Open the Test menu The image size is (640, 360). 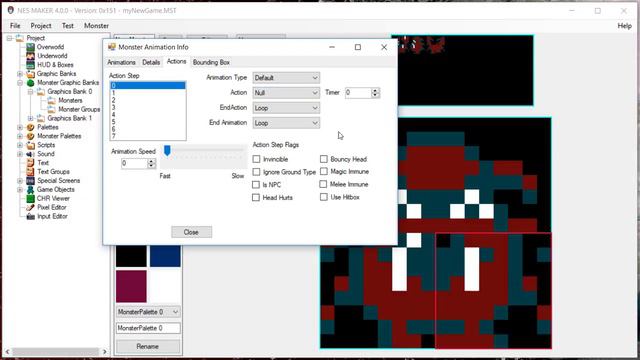click(68, 25)
